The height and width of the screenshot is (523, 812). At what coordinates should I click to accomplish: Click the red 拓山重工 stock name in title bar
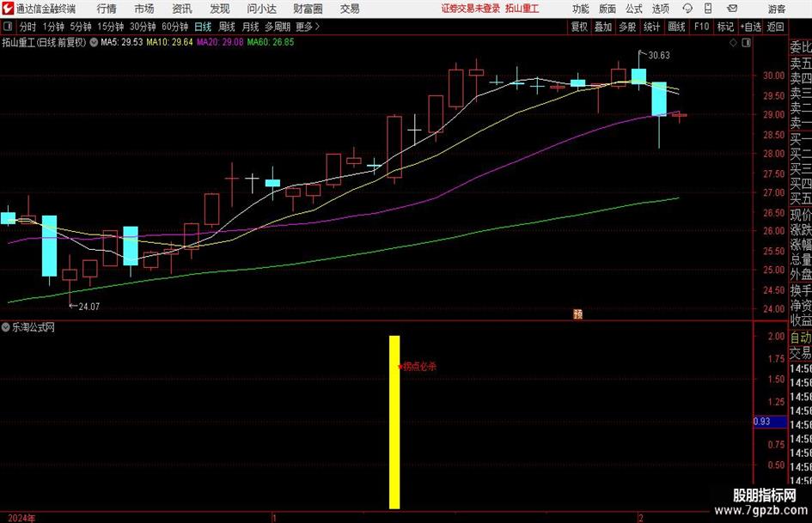[x=522, y=9]
